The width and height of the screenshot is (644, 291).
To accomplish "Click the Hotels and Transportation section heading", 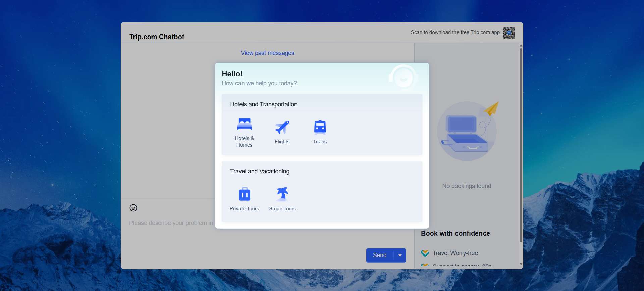I will (x=264, y=104).
